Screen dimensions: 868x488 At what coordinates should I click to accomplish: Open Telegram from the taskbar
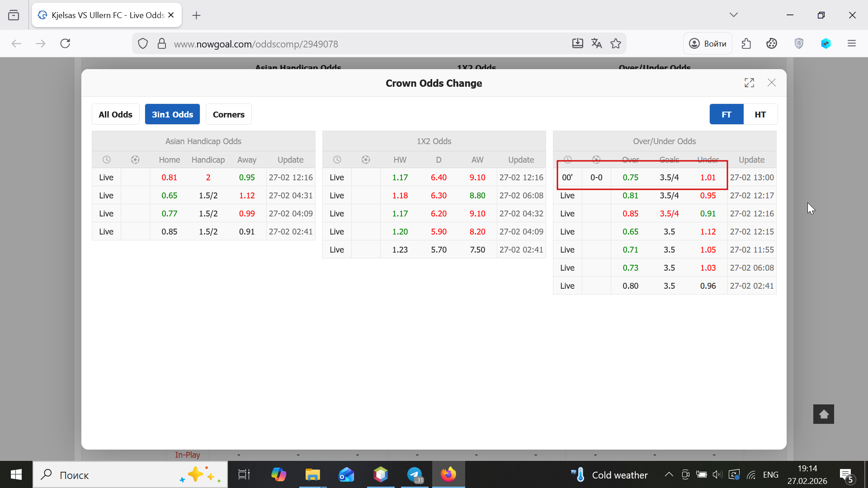414,474
